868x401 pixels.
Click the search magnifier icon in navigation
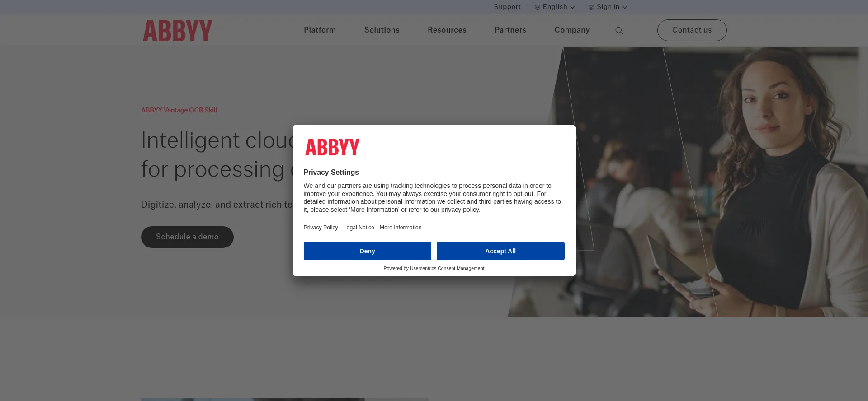pos(619,30)
